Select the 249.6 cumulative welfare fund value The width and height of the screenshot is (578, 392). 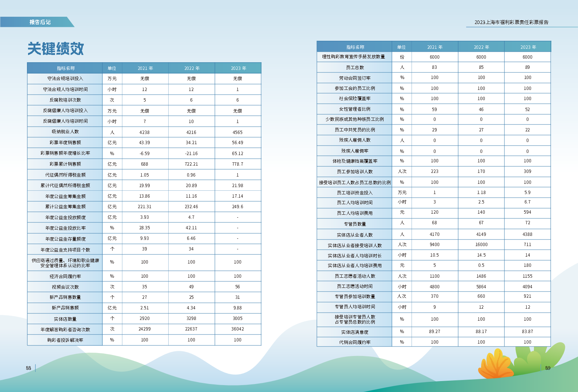pyautogui.click(x=237, y=207)
